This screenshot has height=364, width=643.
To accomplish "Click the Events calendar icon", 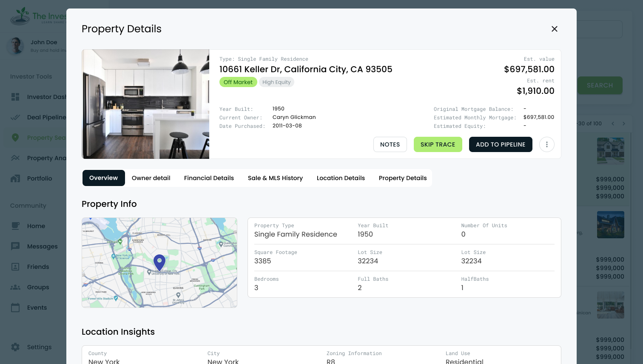I will tap(15, 308).
